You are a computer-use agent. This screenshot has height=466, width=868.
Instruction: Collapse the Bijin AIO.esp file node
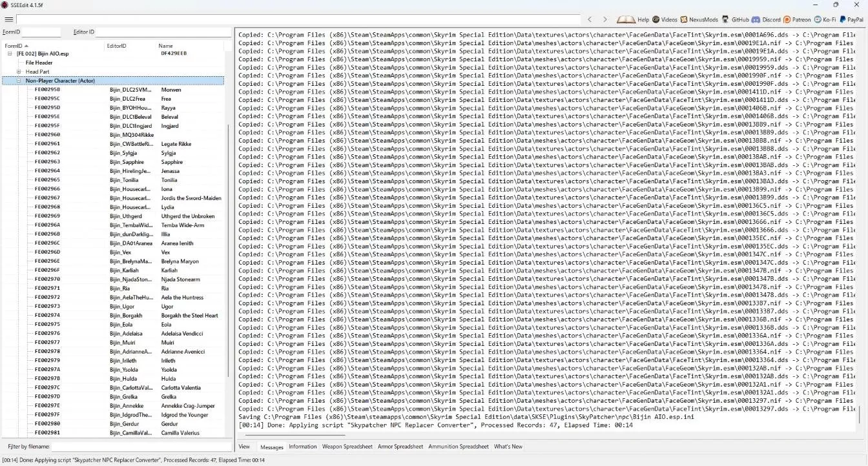click(x=10, y=54)
